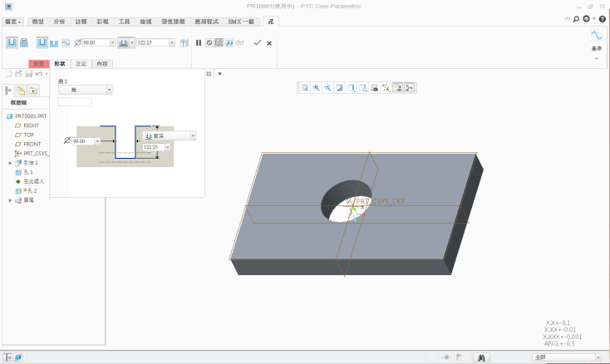Click the search magnifier in the title area

point(574,17)
